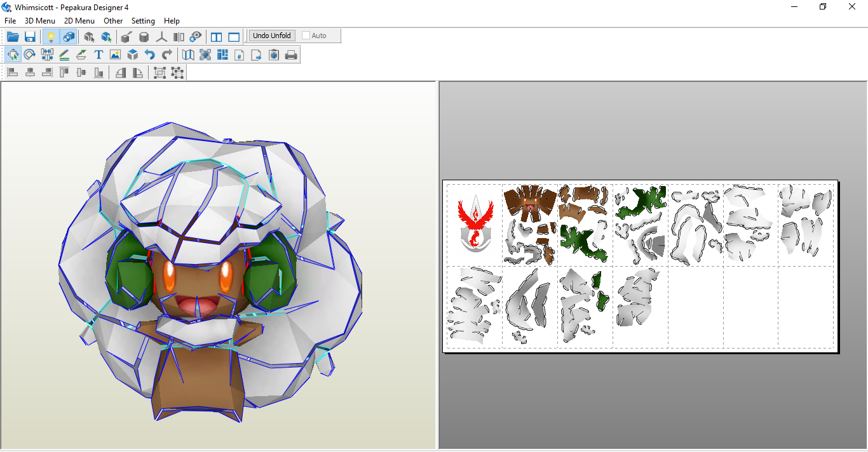This screenshot has height=452, width=868.
Task: Click the cube with diagonal line icon
Action: click(x=126, y=36)
